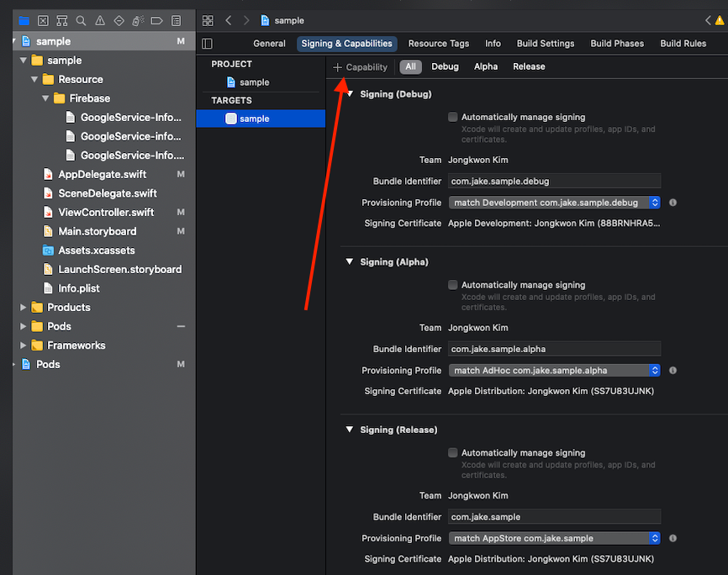This screenshot has width=728, height=575.
Task: Open the Breakpoint navigator icon
Action: [x=157, y=21]
